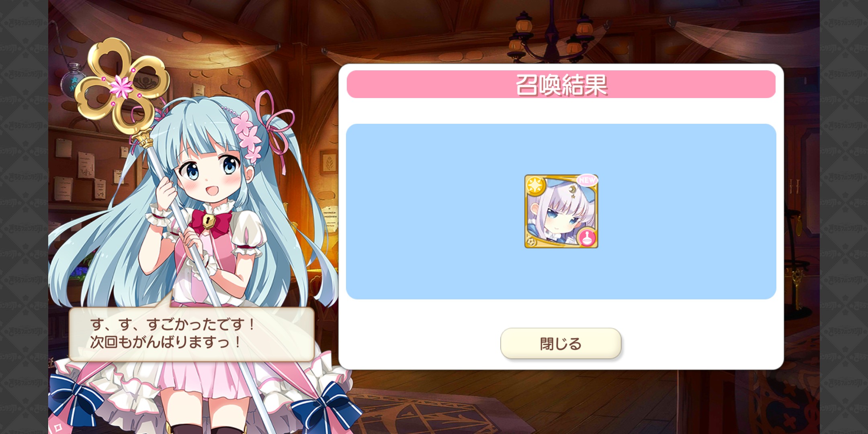Click the 閉じる button
Screen dimensions: 868x434
pos(561,344)
